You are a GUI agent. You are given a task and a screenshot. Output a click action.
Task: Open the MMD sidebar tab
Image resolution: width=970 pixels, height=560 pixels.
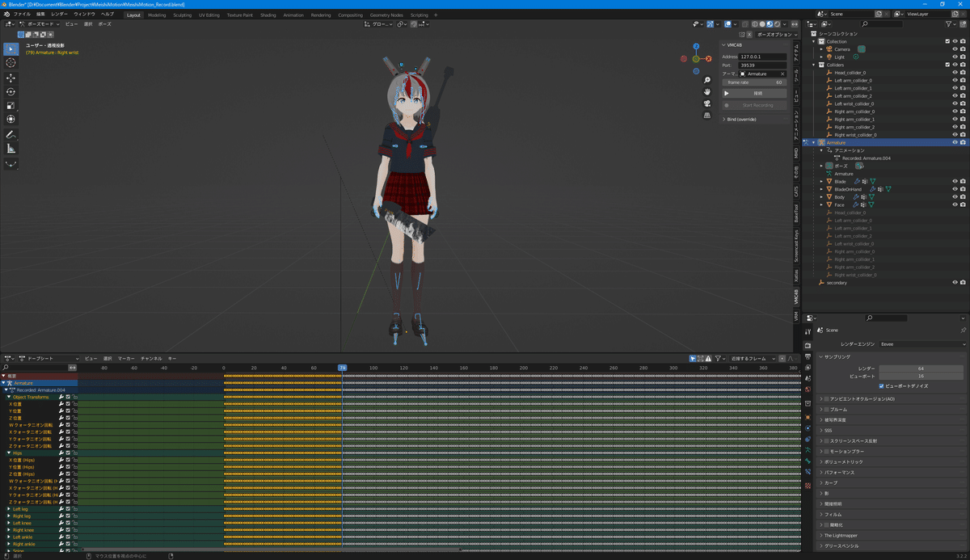click(x=796, y=153)
